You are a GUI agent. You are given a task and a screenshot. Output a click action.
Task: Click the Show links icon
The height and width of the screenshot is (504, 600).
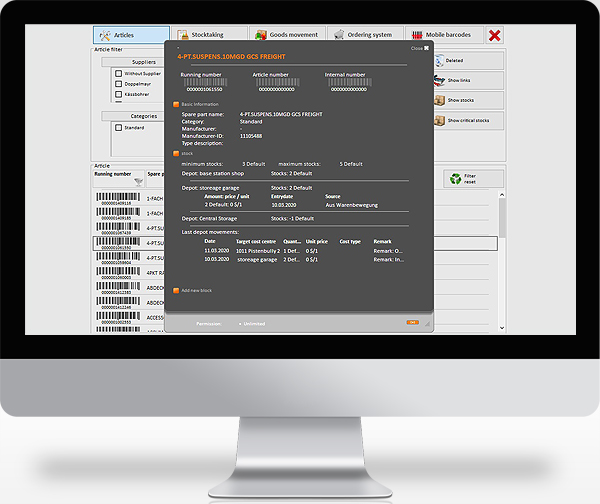tap(440, 80)
